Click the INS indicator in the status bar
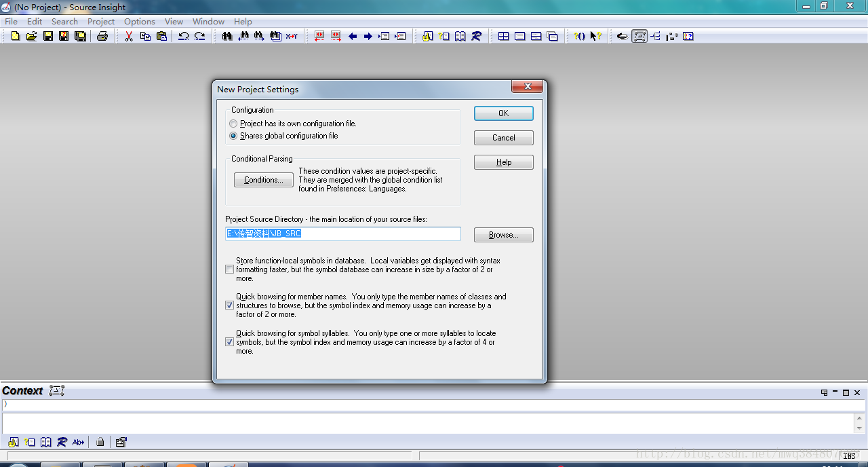 849,456
